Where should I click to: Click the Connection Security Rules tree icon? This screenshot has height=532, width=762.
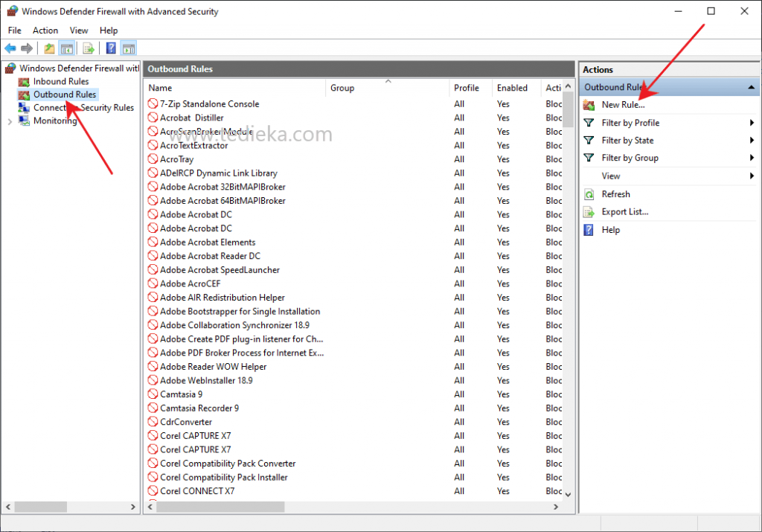24,108
